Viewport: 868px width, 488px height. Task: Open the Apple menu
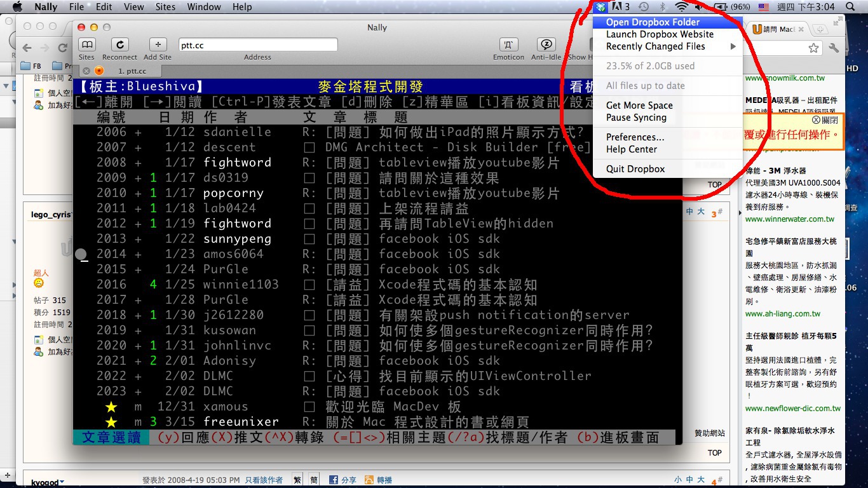click(x=17, y=7)
